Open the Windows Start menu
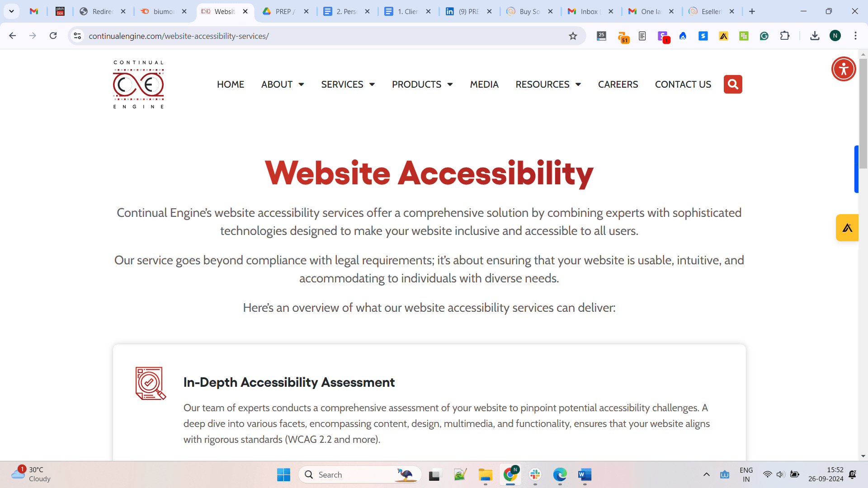Screen dimensions: 868x488 [283, 474]
